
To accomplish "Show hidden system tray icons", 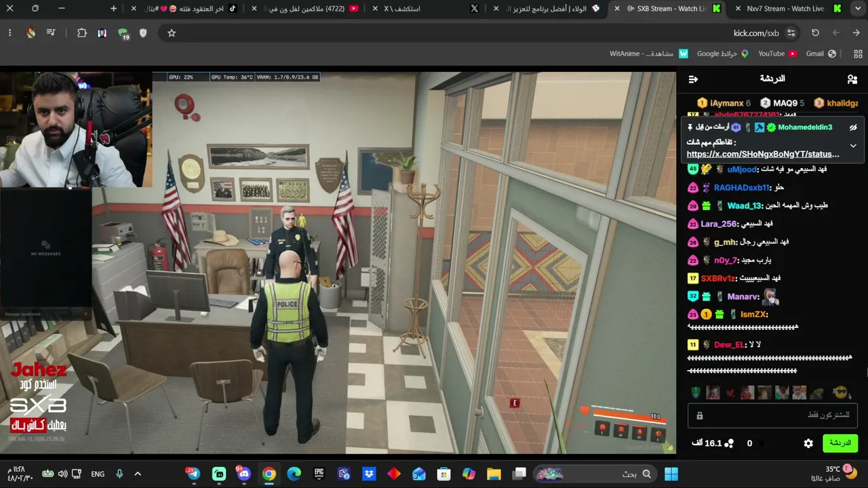I will 138,474.
